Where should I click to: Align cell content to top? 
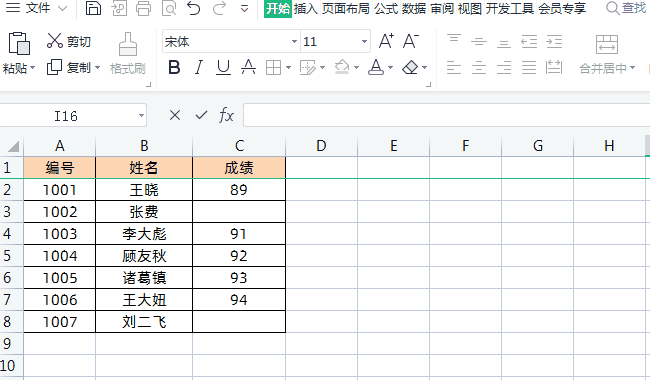[454, 40]
